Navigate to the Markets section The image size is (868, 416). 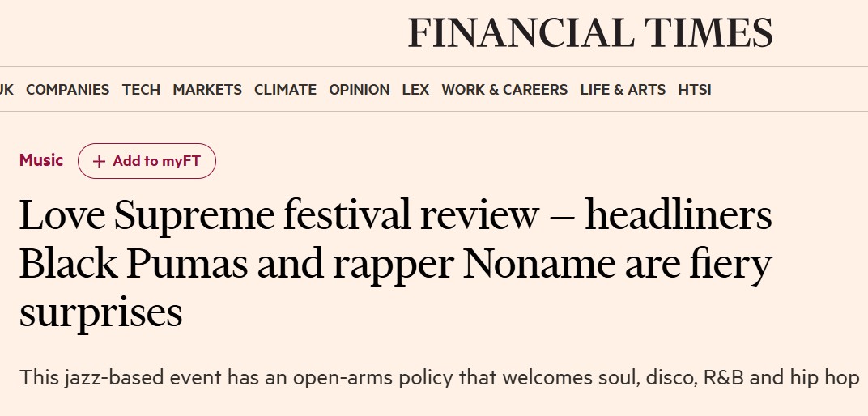point(207,90)
